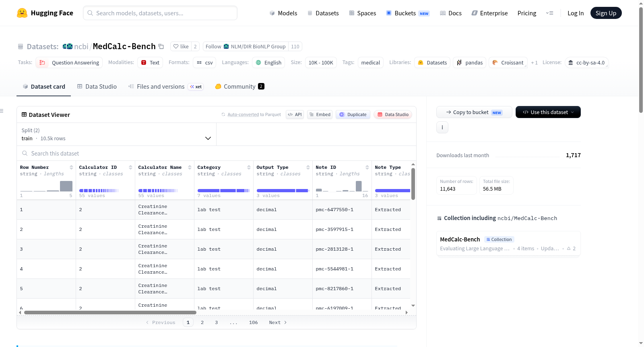This screenshot has height=347, width=644.
Task: Click the Duplicate dataset icon button
Action: click(353, 114)
